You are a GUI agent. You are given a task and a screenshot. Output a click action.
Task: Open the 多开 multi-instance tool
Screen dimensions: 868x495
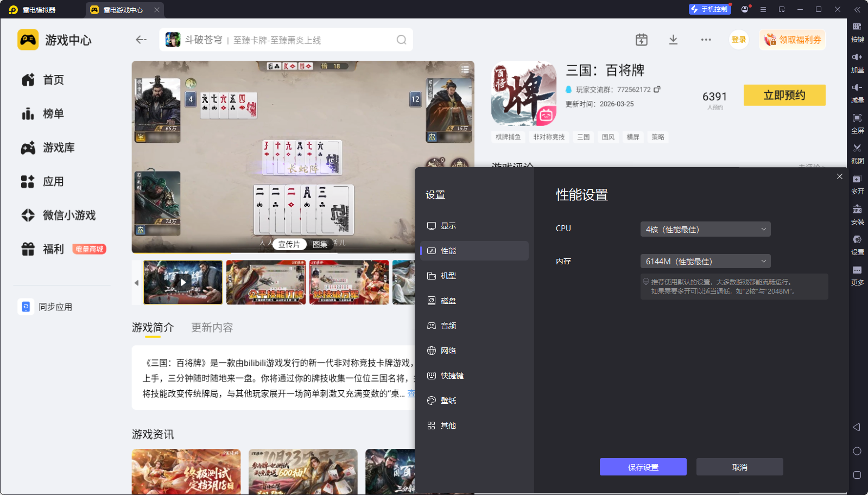coord(857,184)
